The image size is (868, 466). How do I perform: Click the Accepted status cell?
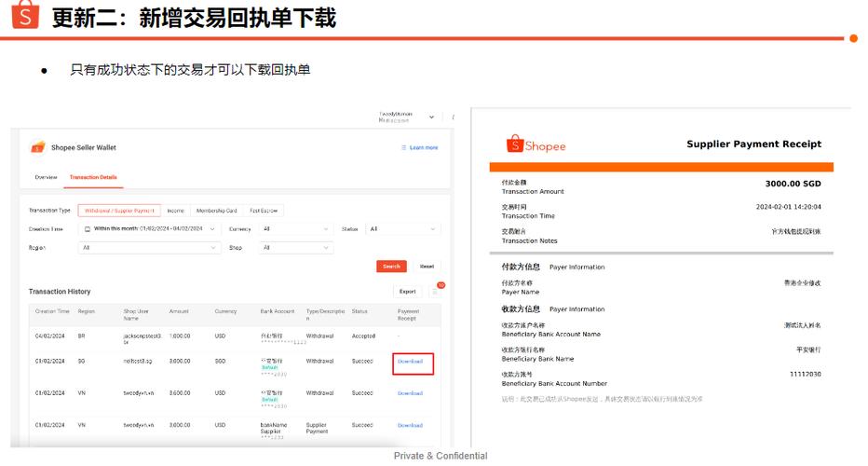pos(364,336)
